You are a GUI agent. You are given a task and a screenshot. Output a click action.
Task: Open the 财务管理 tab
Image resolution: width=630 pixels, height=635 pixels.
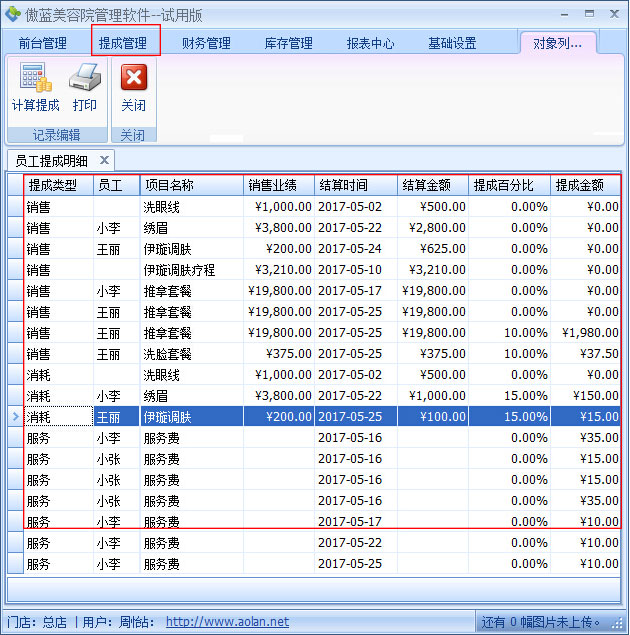[x=206, y=43]
